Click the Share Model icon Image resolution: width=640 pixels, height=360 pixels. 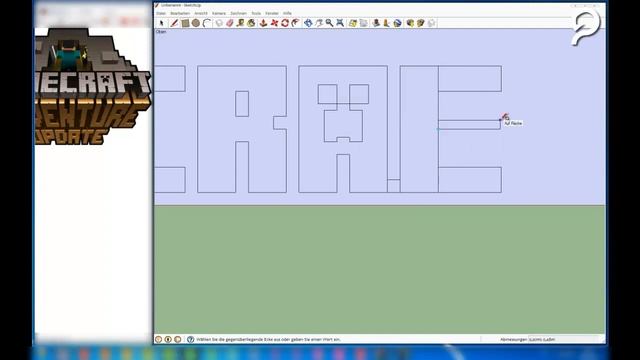coord(421,23)
